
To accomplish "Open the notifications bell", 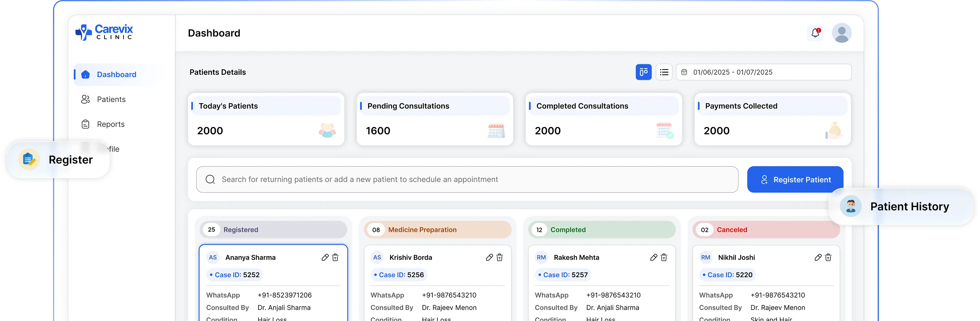I will tap(815, 33).
